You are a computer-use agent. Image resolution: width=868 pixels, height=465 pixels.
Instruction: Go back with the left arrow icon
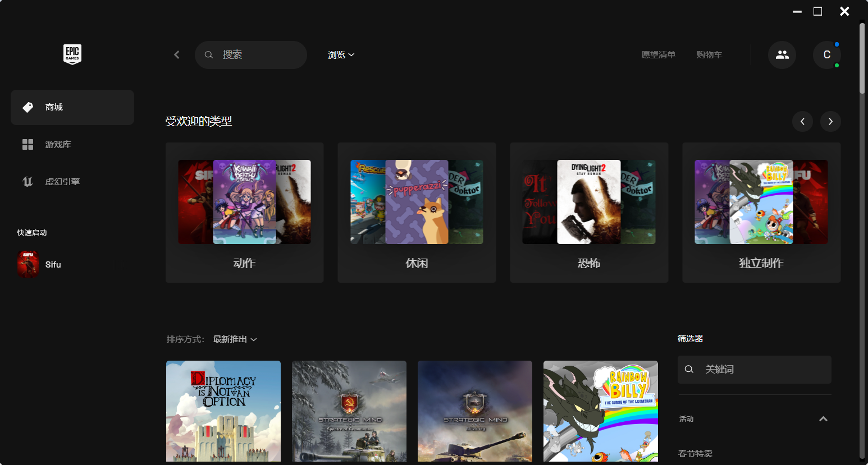click(x=177, y=54)
